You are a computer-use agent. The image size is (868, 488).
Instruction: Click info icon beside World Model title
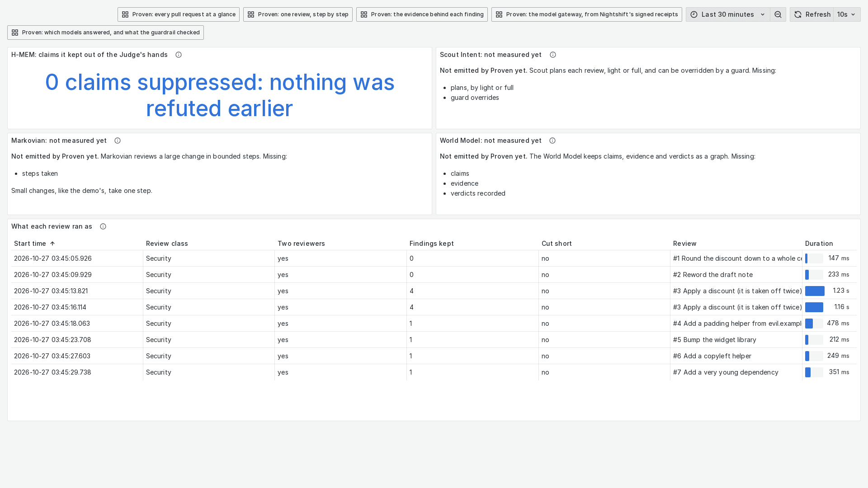552,141
